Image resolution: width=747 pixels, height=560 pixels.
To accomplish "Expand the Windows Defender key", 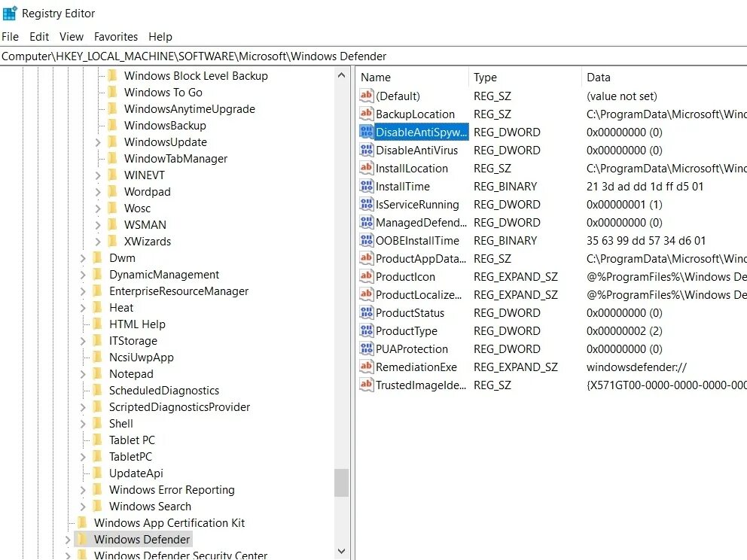I will point(67,540).
